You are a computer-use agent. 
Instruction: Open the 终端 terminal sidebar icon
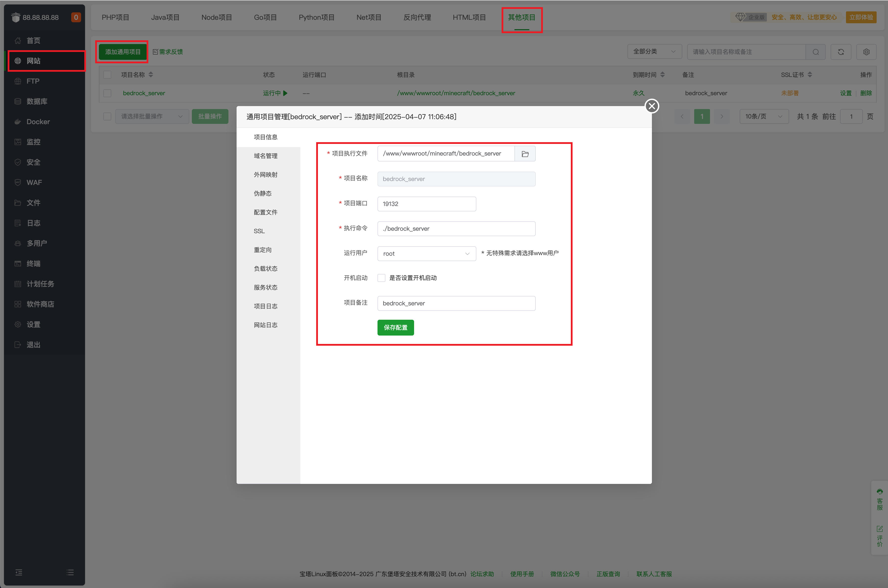(18, 263)
